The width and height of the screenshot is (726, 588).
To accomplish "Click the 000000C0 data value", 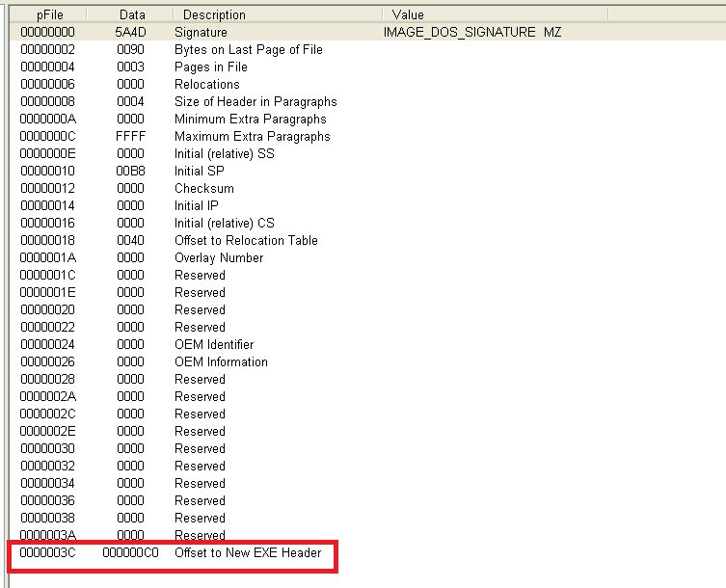I will click(130, 552).
